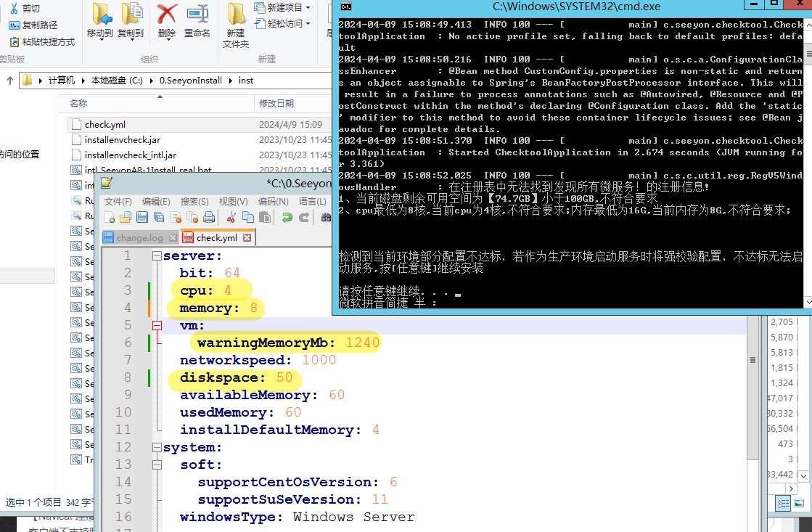Viewport: 812px width, 532px height.
Task: Open the 文件(F) menu
Action: click(x=118, y=202)
